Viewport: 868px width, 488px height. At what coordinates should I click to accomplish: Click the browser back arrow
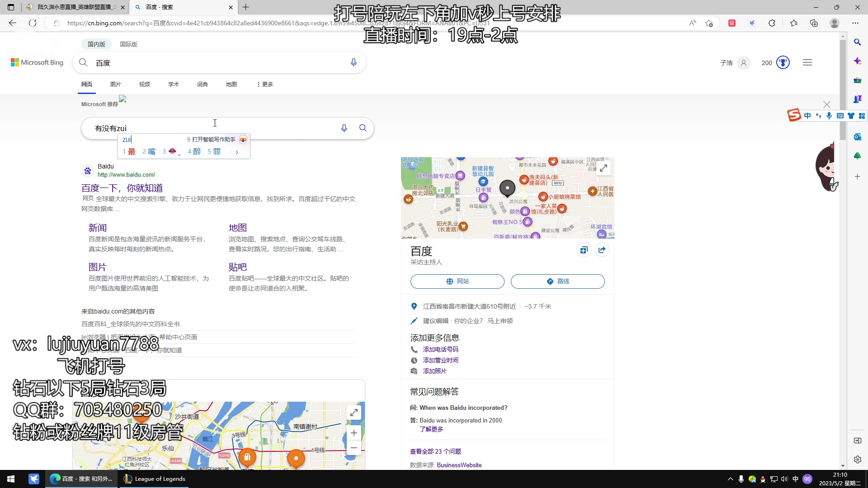[13, 23]
